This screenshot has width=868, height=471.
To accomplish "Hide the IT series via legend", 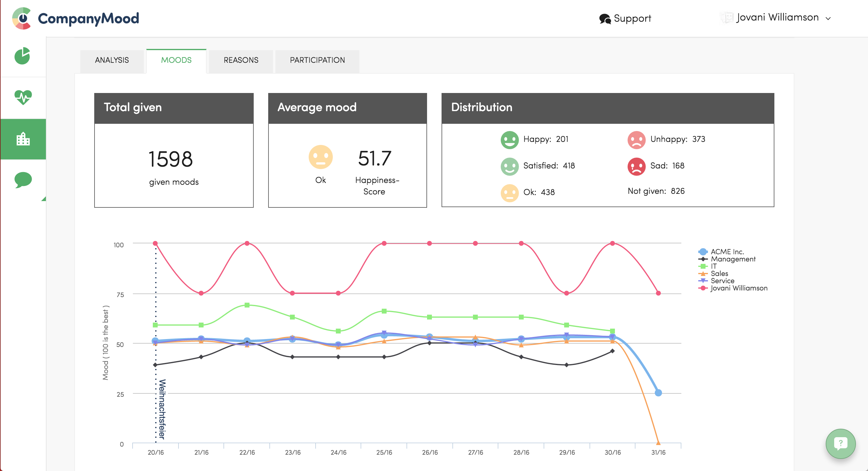I will [x=713, y=266].
